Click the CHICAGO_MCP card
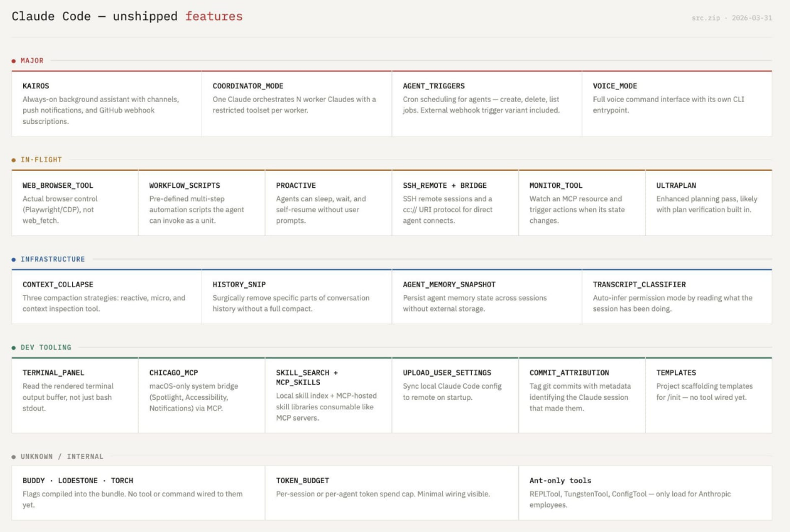This screenshot has height=532, width=790. coord(201,394)
